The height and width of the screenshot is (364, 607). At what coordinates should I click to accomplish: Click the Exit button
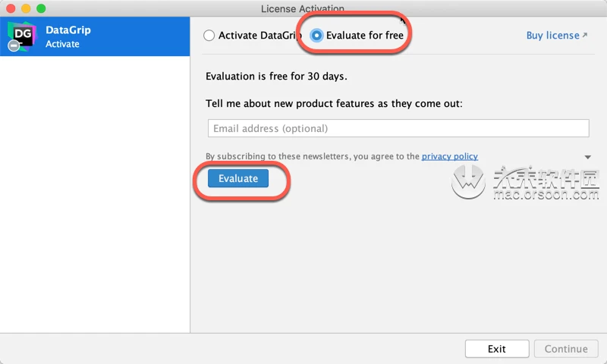point(497,349)
